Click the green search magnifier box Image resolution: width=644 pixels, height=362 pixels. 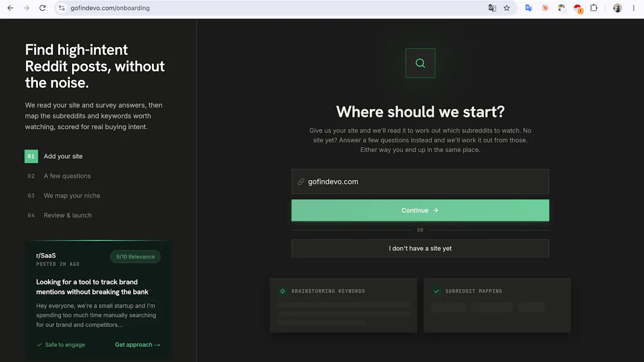(x=420, y=63)
